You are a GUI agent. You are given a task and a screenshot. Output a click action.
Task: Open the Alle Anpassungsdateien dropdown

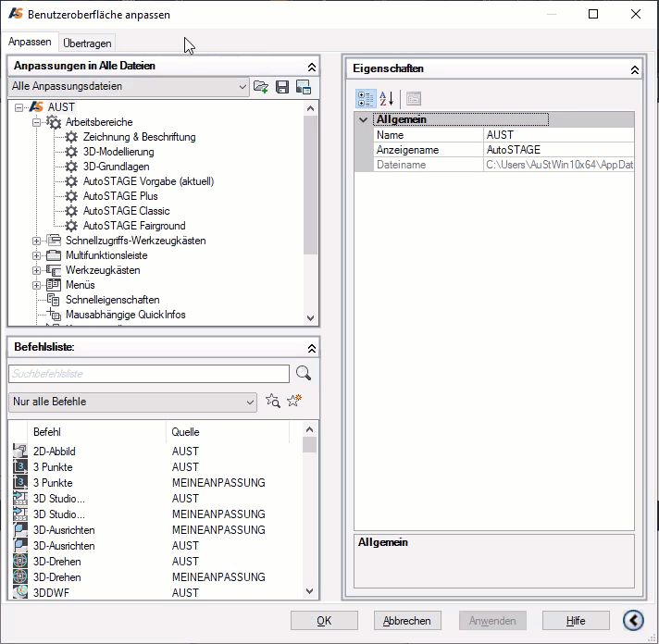point(129,87)
